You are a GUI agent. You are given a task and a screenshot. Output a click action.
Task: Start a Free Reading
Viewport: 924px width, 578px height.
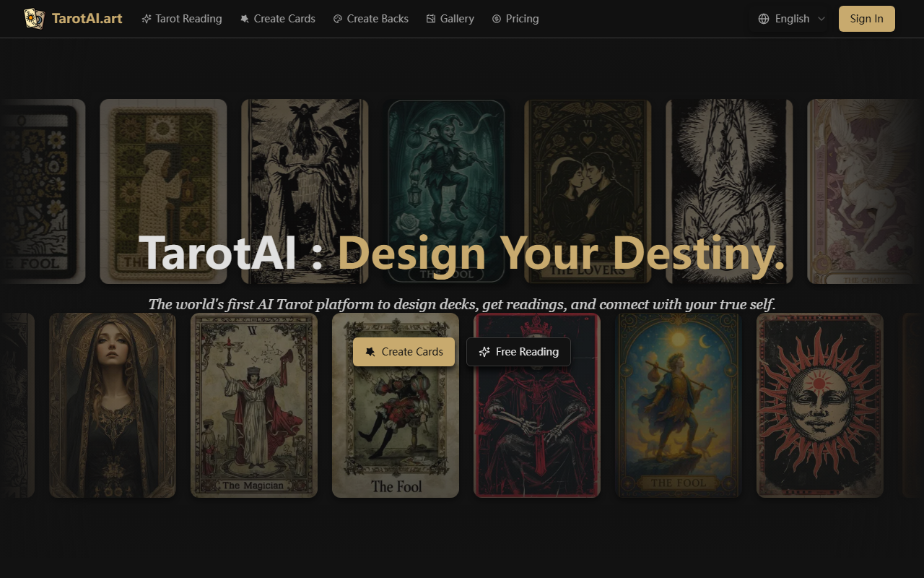point(518,352)
